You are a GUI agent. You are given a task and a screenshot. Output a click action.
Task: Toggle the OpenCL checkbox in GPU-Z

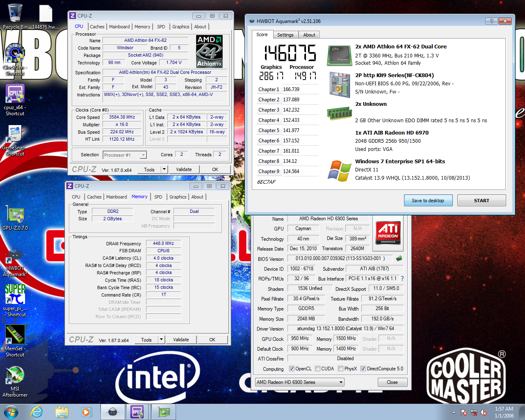pos(292,369)
